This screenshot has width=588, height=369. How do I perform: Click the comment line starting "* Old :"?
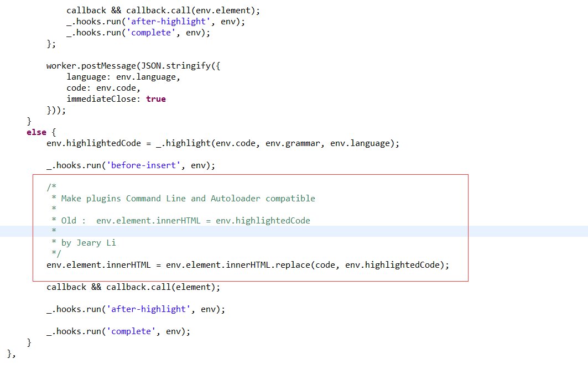point(181,221)
